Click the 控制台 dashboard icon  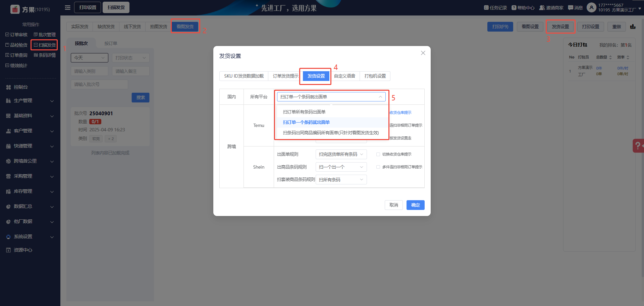[x=8, y=87]
